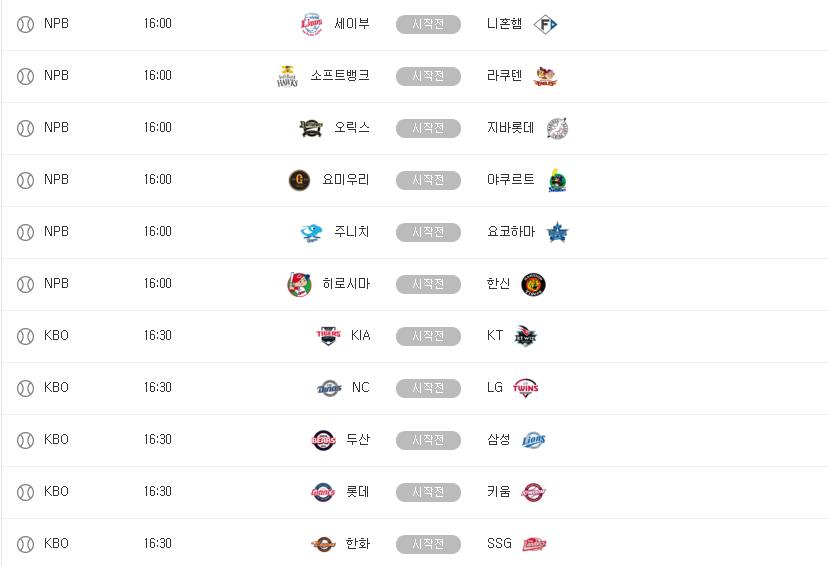Click the Hiroshima Carp team logo
Screen dimensions: 829x566
[299, 284]
